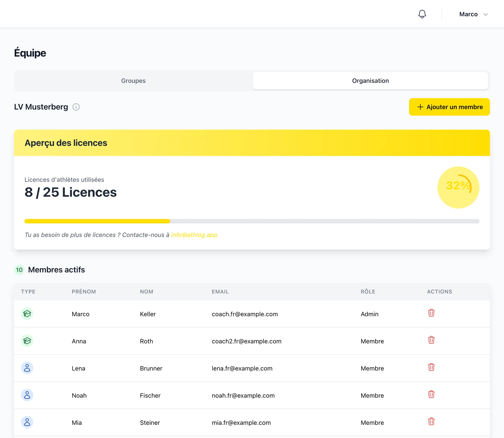Image resolution: width=504 pixels, height=438 pixels.
Task: Click the NOM column header
Action: 146,292
